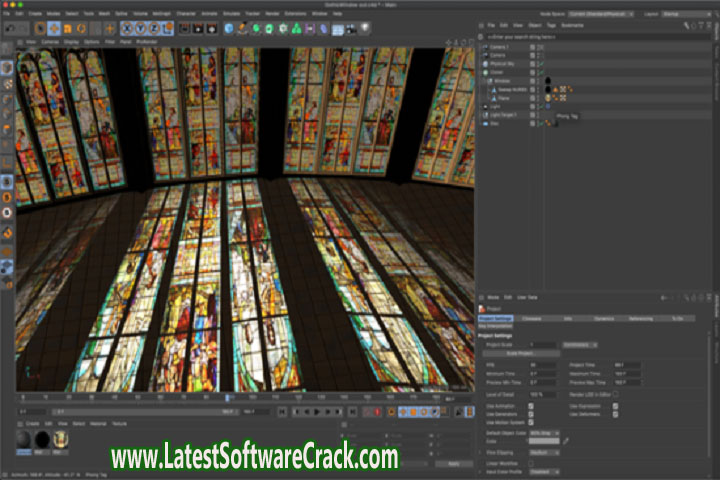The image size is (720, 480).
Task: Click the Phong tag on Disc row
Action: tap(548, 123)
